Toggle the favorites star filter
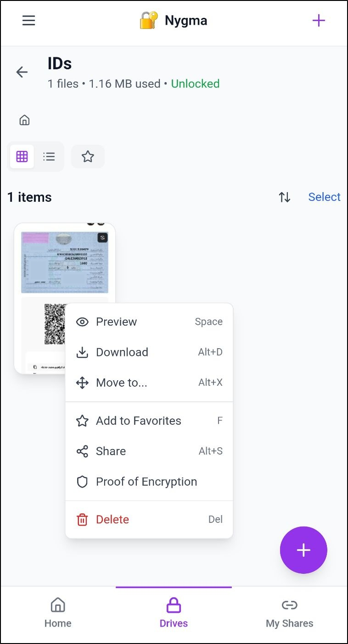This screenshot has height=644, width=348. tap(88, 157)
